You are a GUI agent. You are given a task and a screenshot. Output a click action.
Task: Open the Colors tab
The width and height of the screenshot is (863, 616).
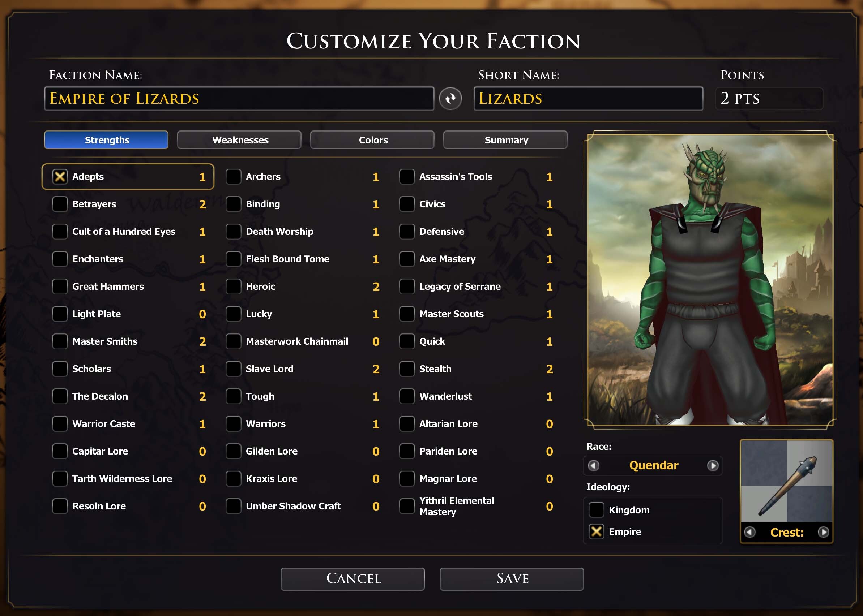[372, 140]
